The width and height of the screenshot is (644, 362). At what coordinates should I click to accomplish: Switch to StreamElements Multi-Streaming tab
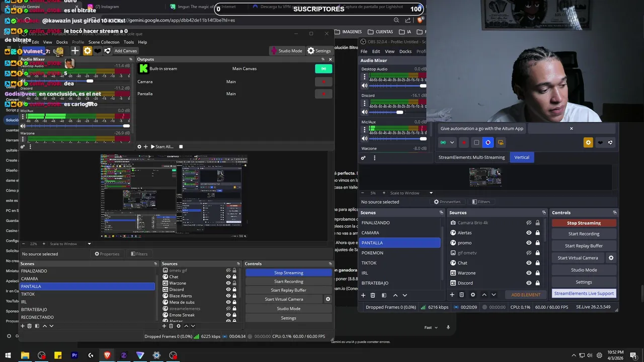[x=471, y=157]
